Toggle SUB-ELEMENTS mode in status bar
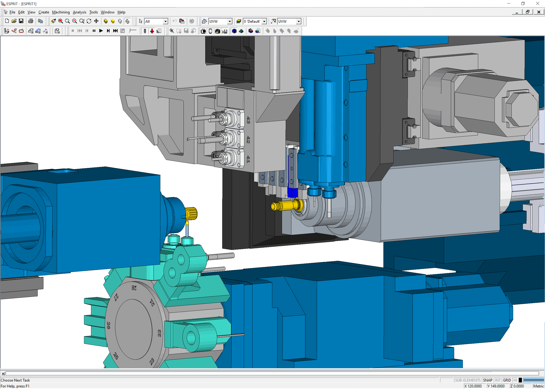 467,380
